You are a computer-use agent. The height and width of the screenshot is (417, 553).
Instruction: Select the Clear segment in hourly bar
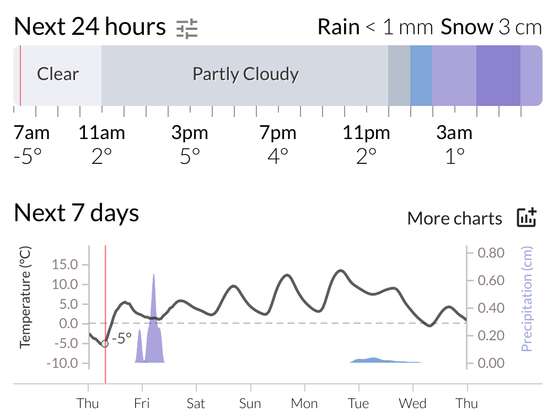58,75
